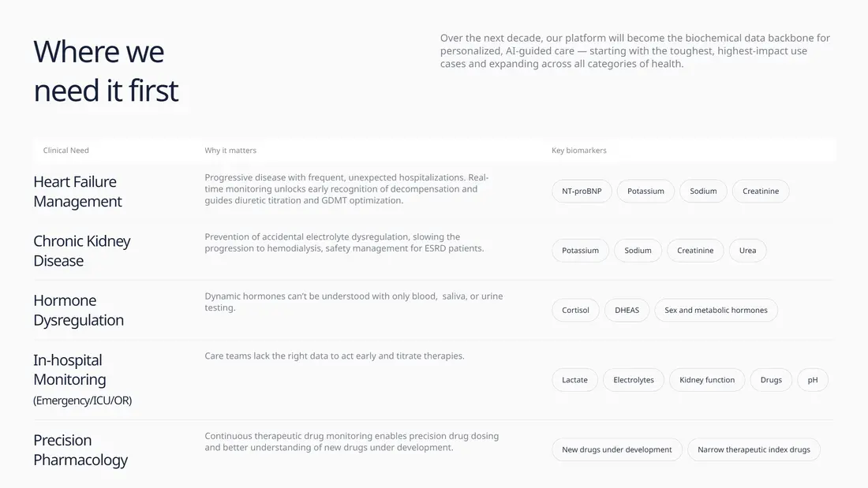Select the Heart Failure Management heading
This screenshot has height=488, width=868.
point(77,192)
